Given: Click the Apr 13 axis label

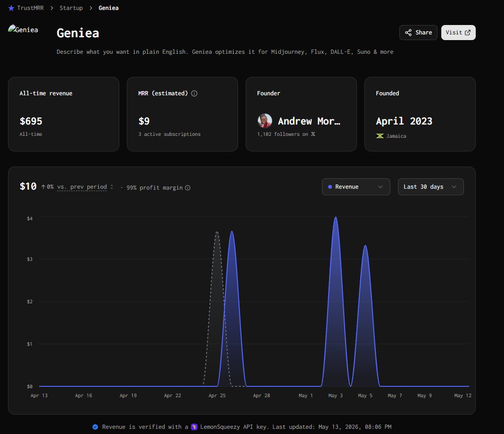Looking at the screenshot, I should tap(39, 396).
